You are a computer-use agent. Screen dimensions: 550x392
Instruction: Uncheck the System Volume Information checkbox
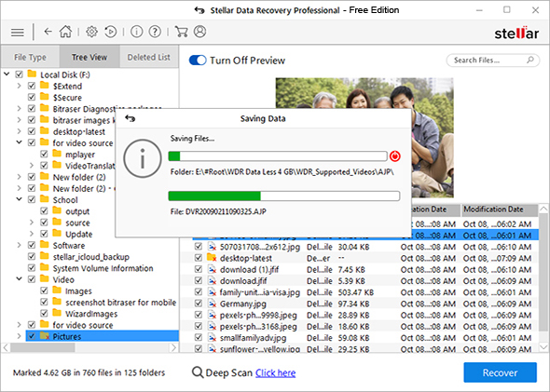tap(32, 268)
